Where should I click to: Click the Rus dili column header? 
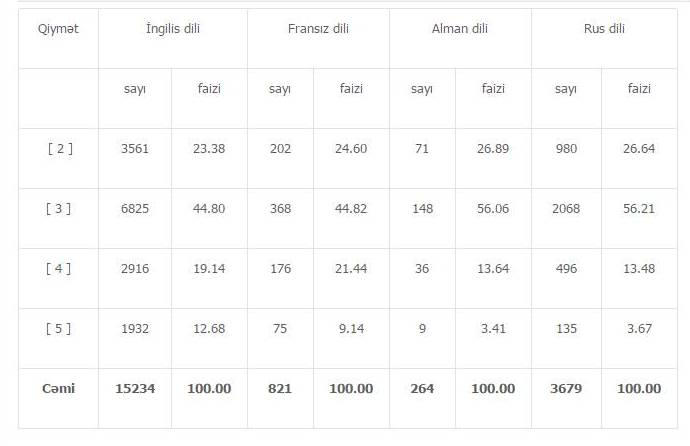pyautogui.click(x=603, y=29)
